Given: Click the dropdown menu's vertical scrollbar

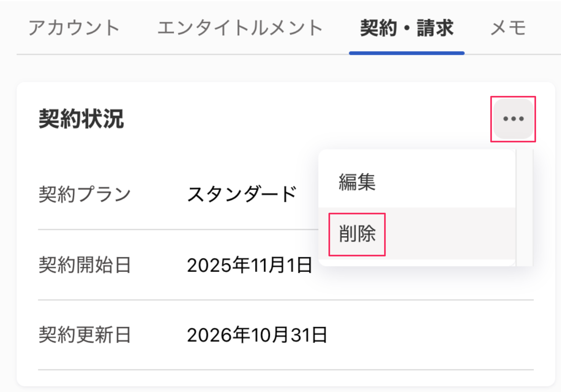Looking at the screenshot, I should 524,207.
